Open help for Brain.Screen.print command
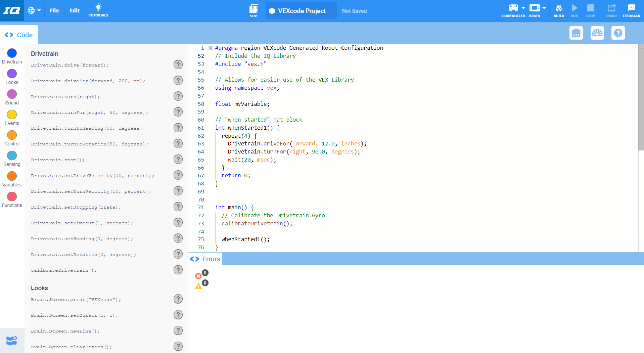This screenshot has width=644, height=353. pyautogui.click(x=178, y=299)
